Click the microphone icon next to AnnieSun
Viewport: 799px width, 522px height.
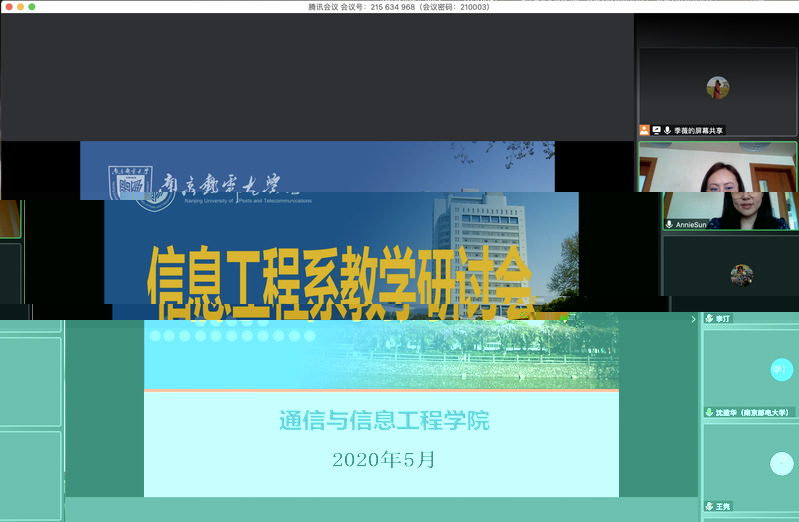[669, 224]
